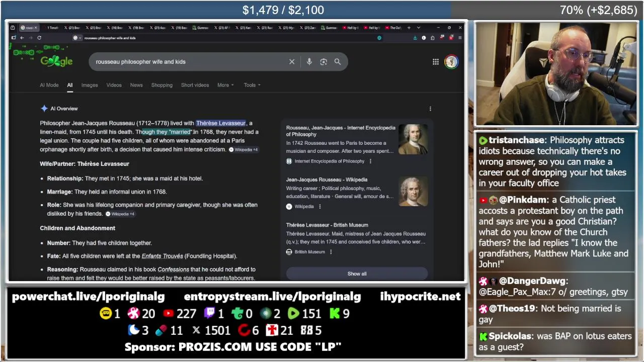Viewport: 644px width, 362px height.
Task: Open Rousseau Internet Encyclopedia of Philosophy result
Action: click(341, 131)
